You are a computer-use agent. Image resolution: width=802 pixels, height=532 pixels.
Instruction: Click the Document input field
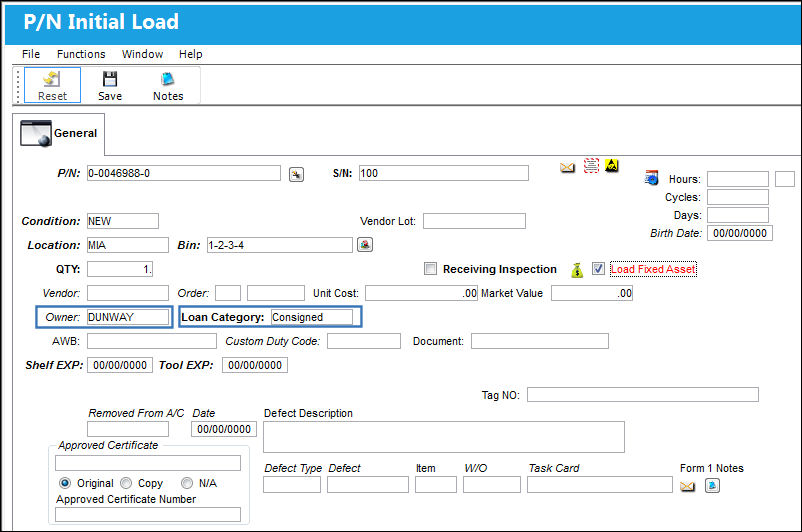pos(540,341)
